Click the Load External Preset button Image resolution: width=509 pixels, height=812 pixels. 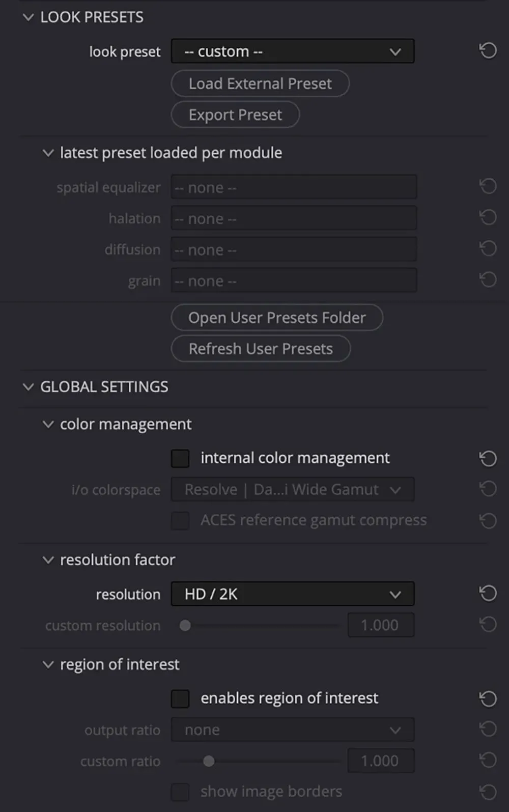click(x=260, y=83)
